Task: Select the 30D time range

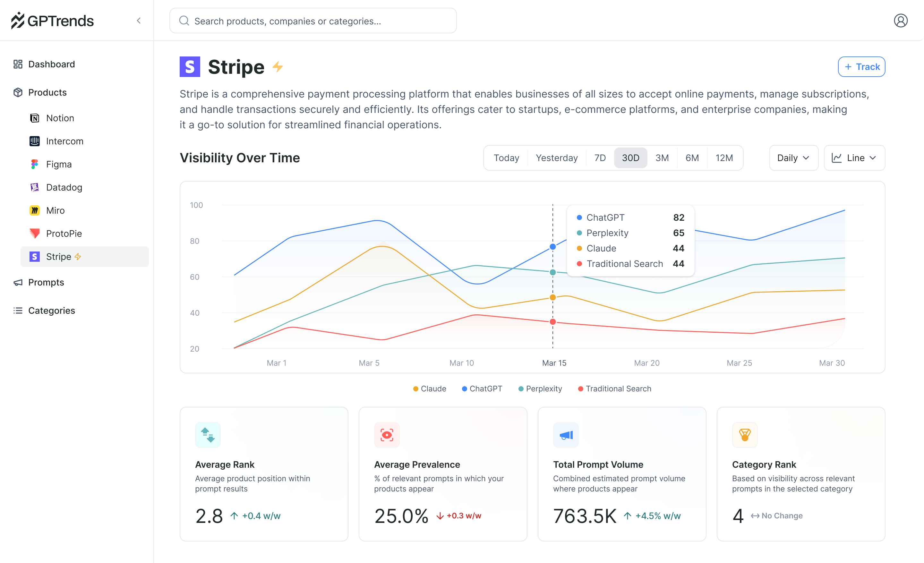Action: click(630, 158)
